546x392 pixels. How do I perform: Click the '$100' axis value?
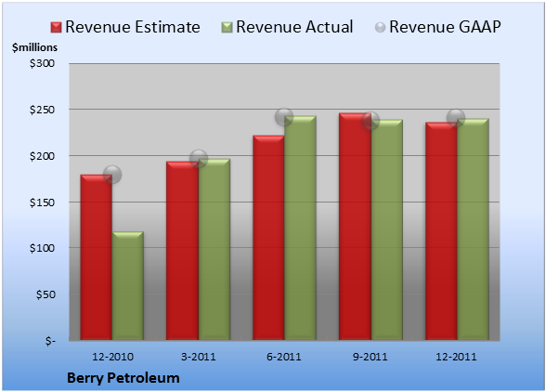pos(42,248)
